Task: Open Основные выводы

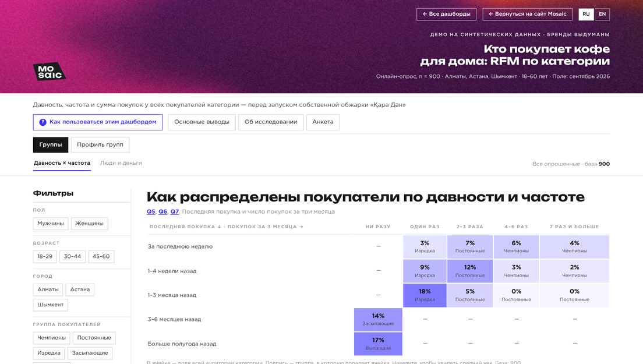Action: tap(202, 122)
